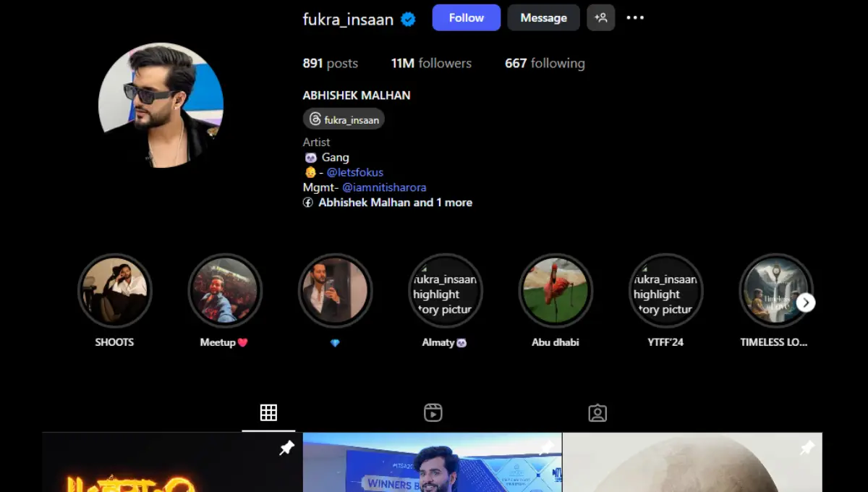868x492 pixels.
Task: Open the @letsfokus profile link
Action: pyautogui.click(x=354, y=172)
